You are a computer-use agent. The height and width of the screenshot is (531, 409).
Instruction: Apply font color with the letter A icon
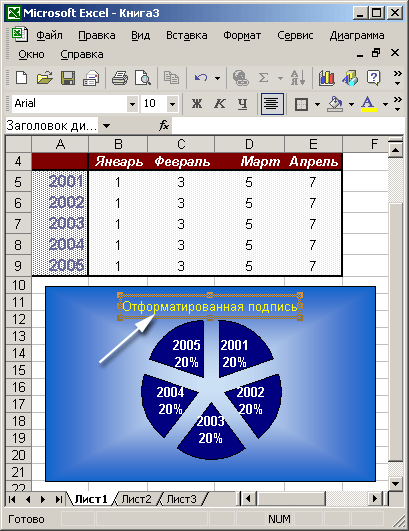coord(369,104)
